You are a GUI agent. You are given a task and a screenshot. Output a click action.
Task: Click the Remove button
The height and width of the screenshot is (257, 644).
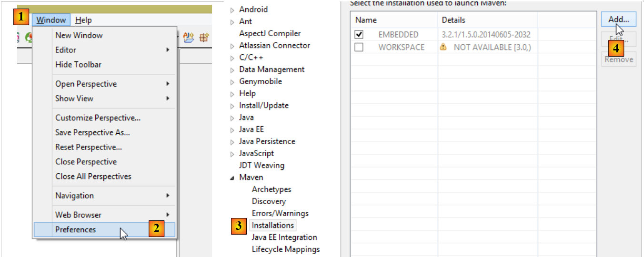coord(619,59)
